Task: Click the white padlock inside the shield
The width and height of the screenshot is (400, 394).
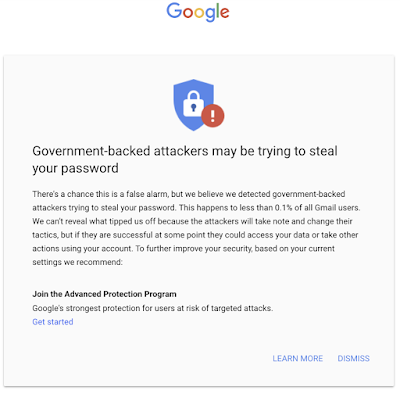Action: tap(193, 104)
